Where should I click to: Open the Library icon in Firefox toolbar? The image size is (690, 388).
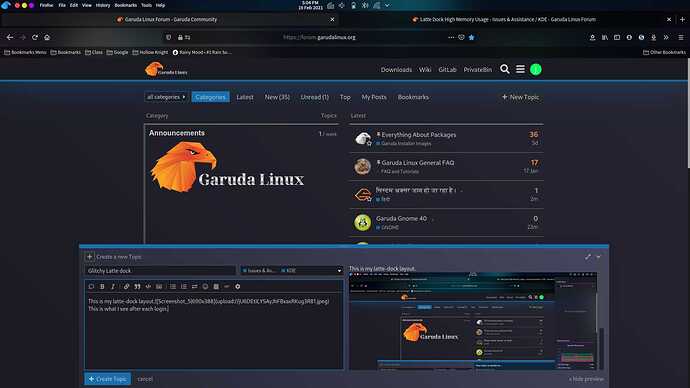point(605,37)
